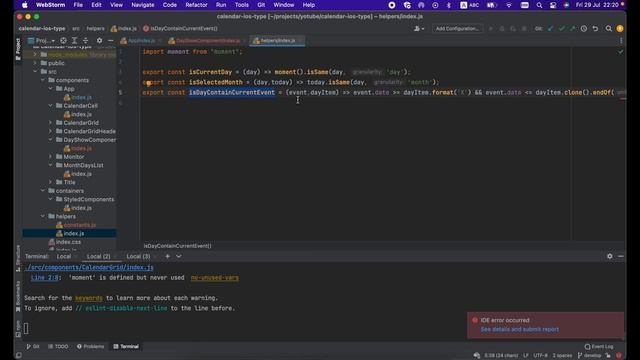Click develop git branch in status bar
The image size is (640, 360).
(589, 356)
